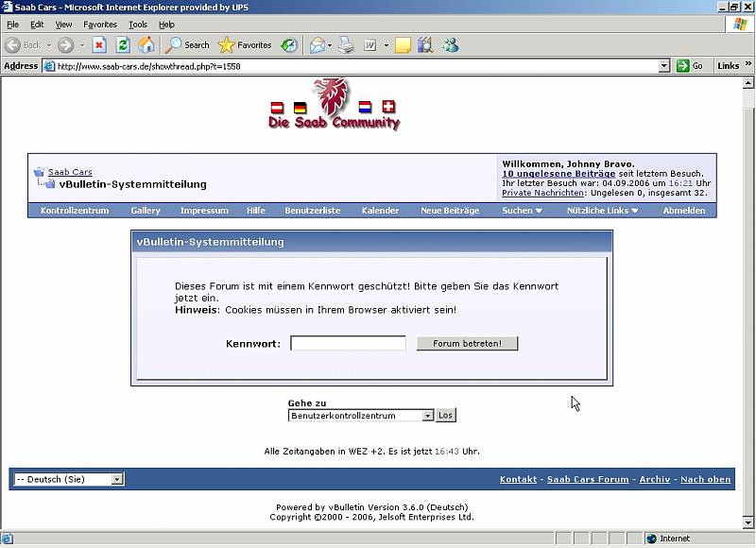756x548 pixels.
Task: Open the View menu
Action: (63, 25)
